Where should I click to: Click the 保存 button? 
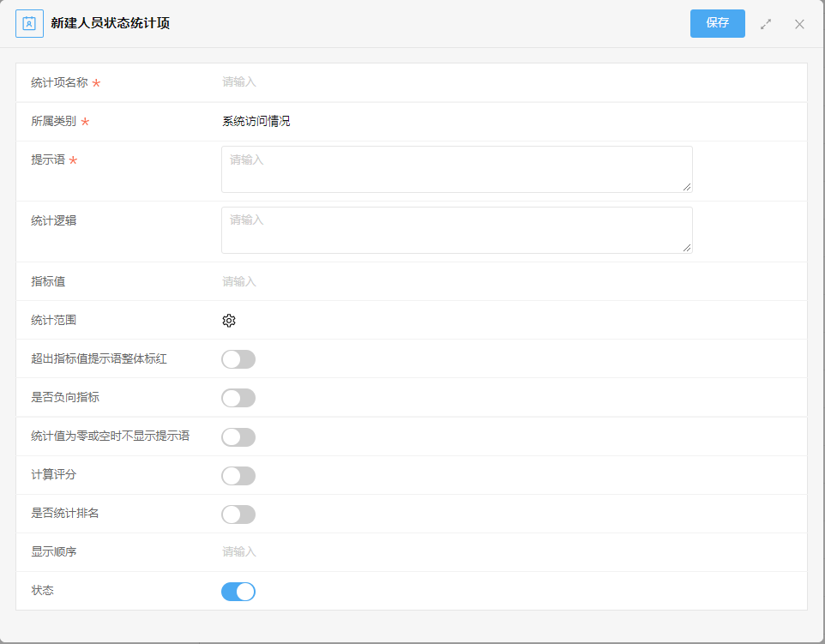pos(718,23)
